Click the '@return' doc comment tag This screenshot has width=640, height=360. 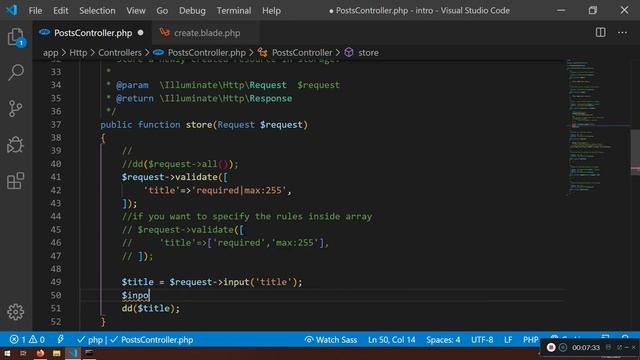(135, 98)
